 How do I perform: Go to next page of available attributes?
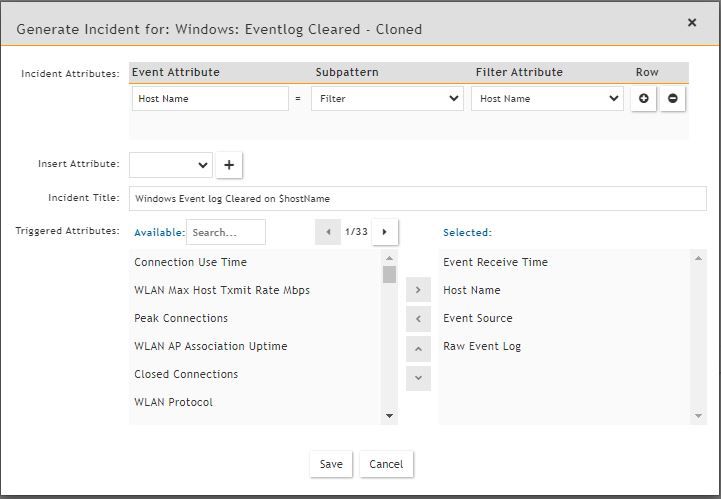click(x=385, y=232)
